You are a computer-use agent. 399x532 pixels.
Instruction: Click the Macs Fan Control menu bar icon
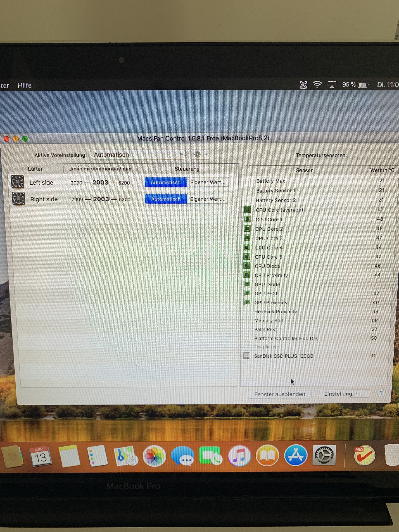click(303, 85)
